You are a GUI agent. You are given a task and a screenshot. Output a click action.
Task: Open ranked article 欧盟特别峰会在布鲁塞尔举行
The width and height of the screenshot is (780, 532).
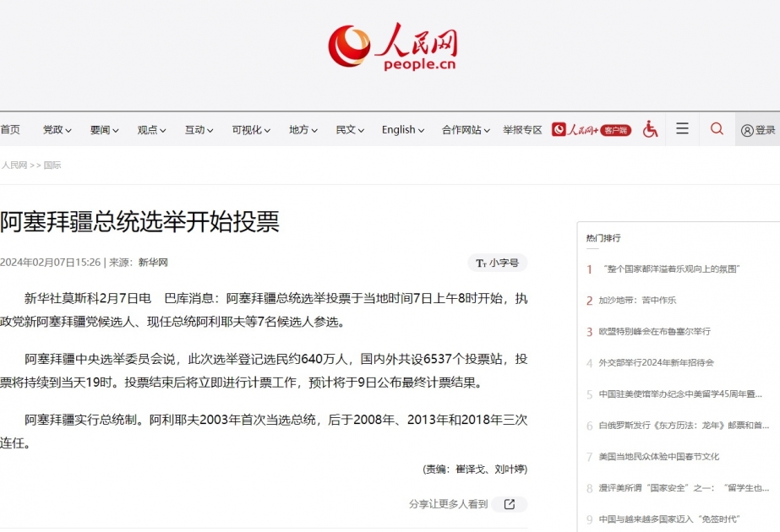(x=655, y=332)
